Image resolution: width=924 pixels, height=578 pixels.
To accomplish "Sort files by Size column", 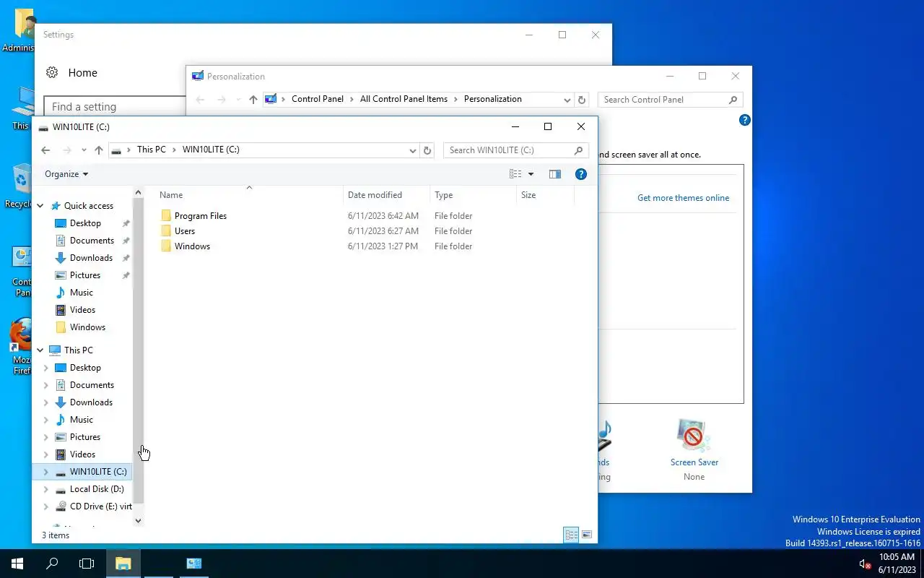I will (546, 195).
